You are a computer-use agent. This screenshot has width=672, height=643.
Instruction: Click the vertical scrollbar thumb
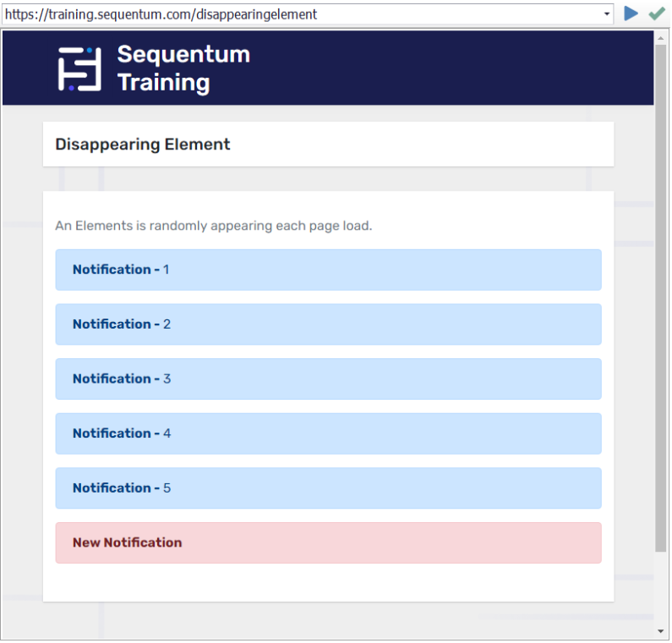661,296
